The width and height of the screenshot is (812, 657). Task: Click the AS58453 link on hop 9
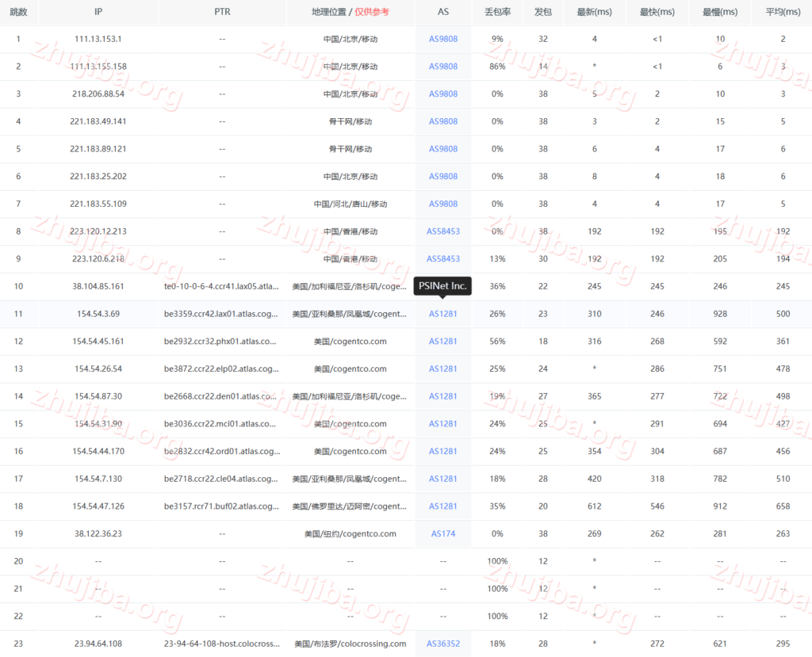[x=443, y=258]
